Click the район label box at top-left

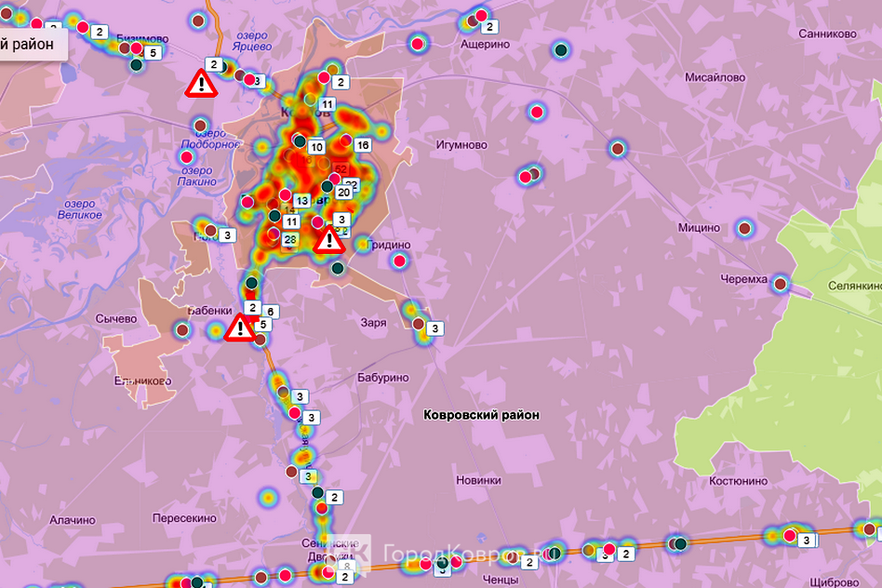coord(32,44)
